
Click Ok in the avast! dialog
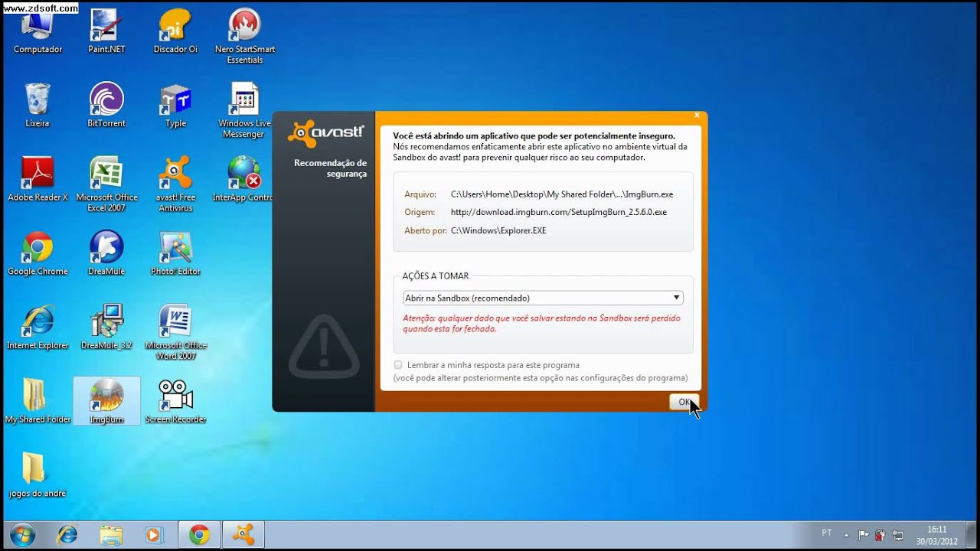[684, 402]
